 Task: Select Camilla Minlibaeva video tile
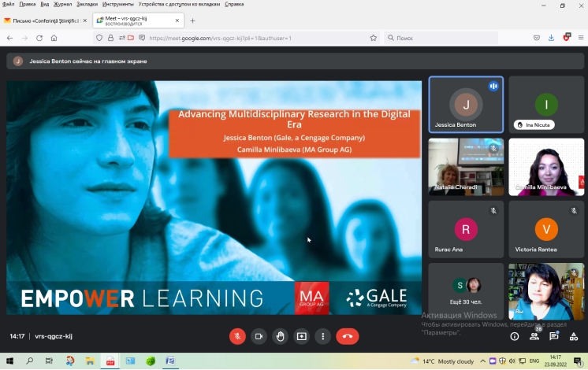point(546,167)
